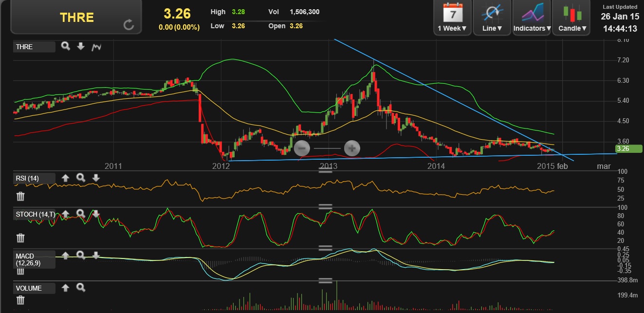Click the line-style icon in THRE chart header
The height and width of the screenshot is (313, 644).
[96, 47]
